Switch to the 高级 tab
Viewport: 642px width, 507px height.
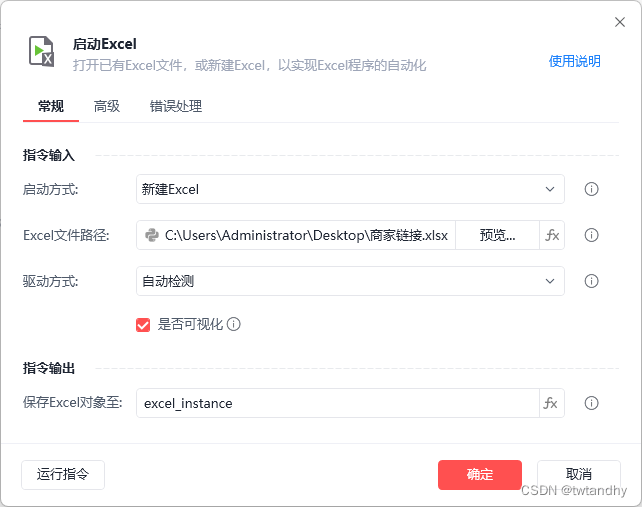tap(107, 106)
